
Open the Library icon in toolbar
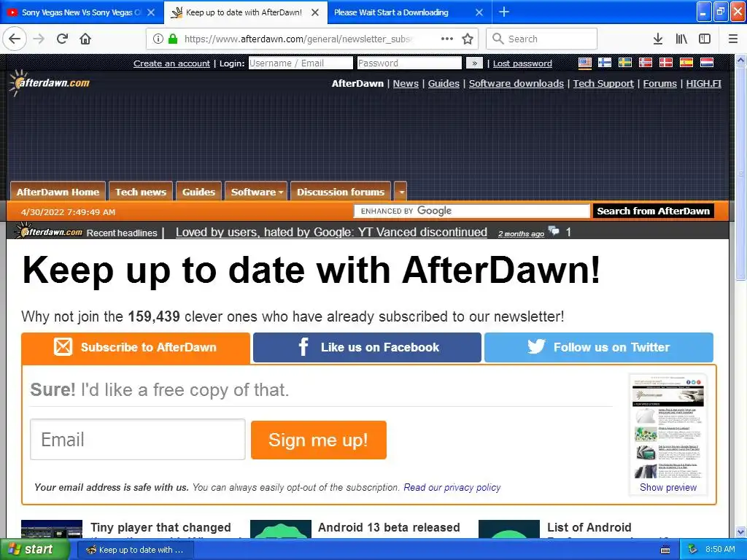pyautogui.click(x=682, y=39)
